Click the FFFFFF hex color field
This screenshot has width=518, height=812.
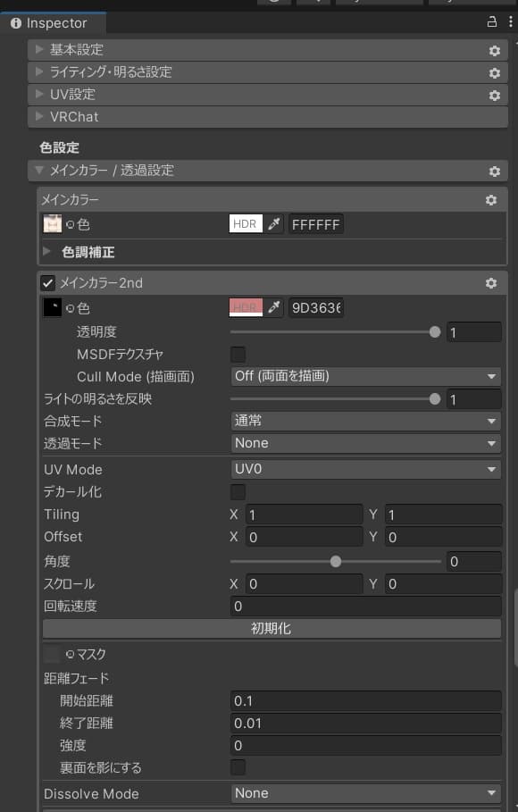coord(316,224)
